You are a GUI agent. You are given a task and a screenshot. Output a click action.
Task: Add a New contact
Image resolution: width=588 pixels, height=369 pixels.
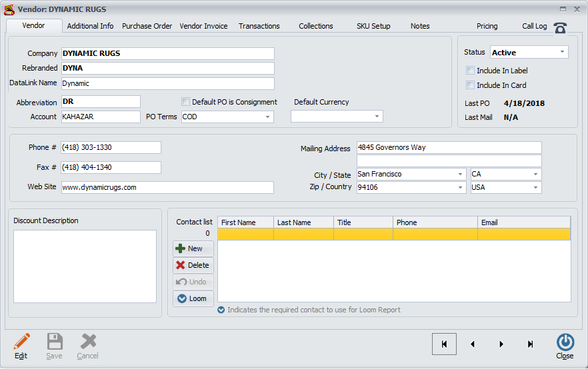(x=193, y=248)
